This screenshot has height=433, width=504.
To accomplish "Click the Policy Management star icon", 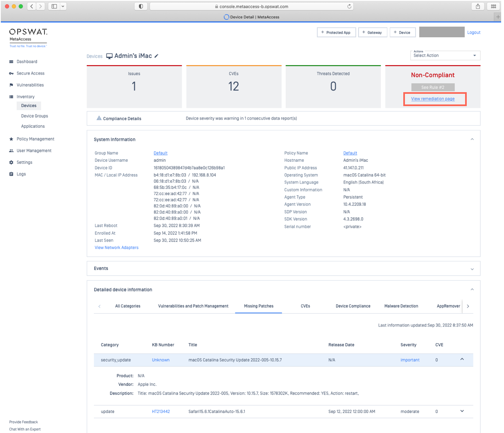I will point(11,139).
